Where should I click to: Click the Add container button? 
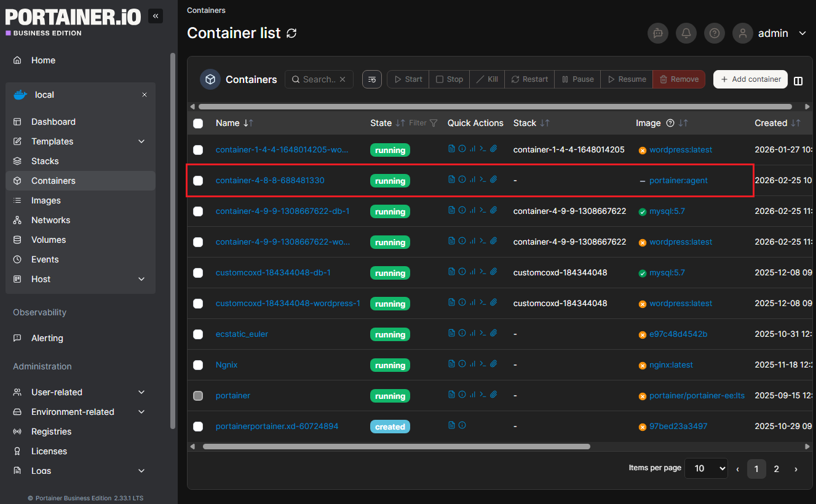point(750,79)
